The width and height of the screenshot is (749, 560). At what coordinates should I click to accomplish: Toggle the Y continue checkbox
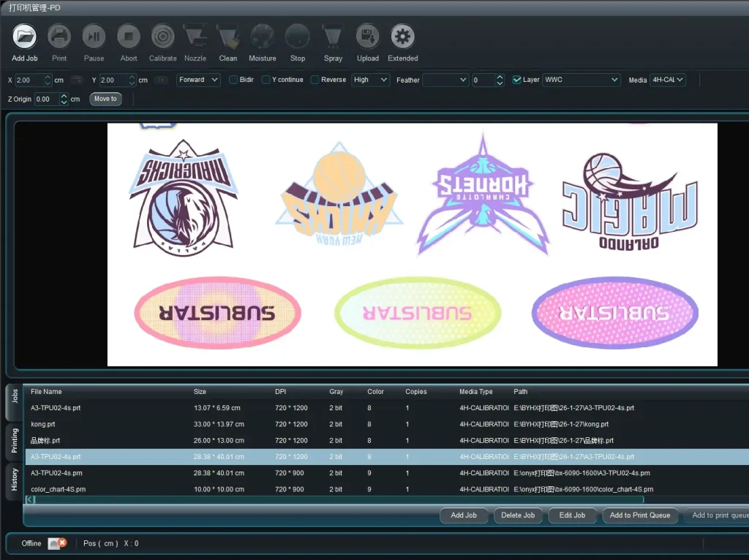(266, 80)
